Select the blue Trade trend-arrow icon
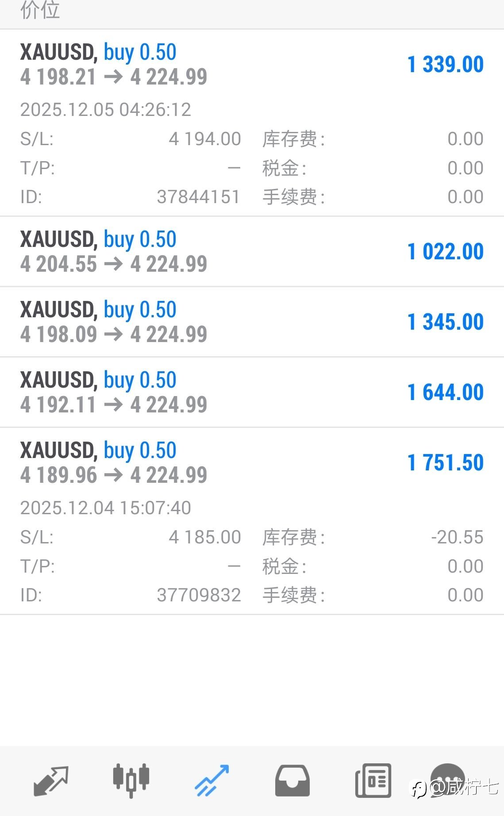The width and height of the screenshot is (504, 816). pos(212,781)
